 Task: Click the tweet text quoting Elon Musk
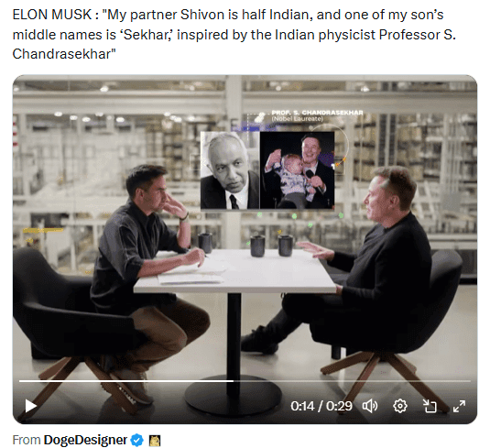pos(234,35)
